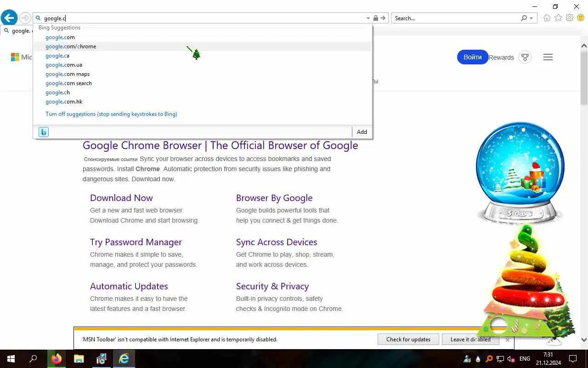
Task: Click the scrollbar up arrow
Action: click(584, 46)
